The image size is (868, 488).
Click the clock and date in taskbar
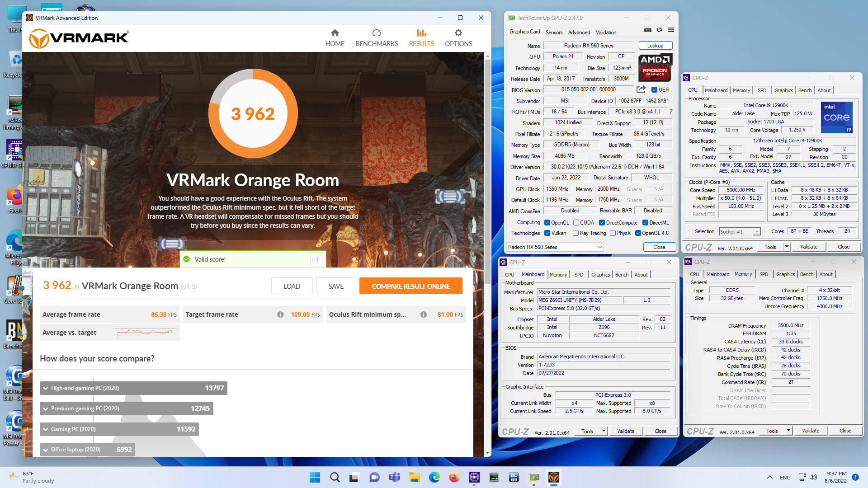point(836,477)
